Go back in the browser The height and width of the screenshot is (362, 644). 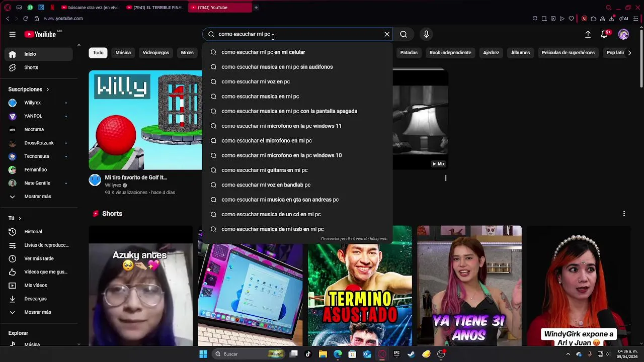8,19
